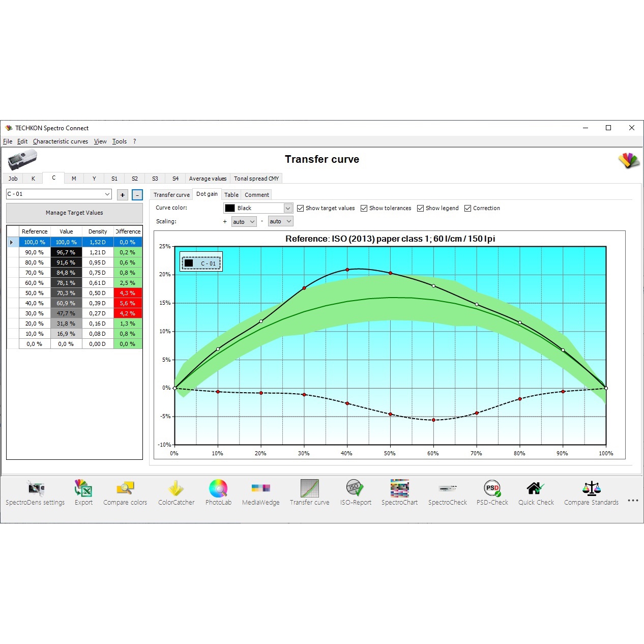Screen dimensions: 644x644
Task: Open ISO-Report
Action: pos(356,493)
